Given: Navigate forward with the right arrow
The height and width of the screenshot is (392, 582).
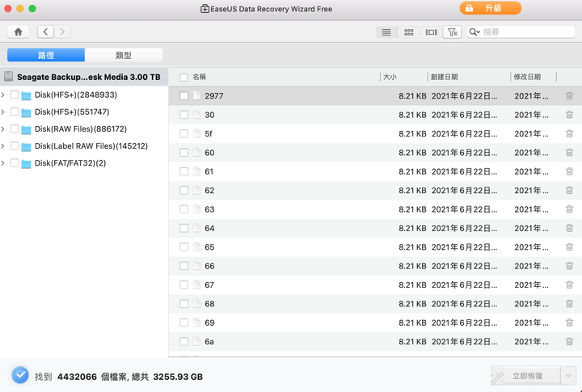Looking at the screenshot, I should click(62, 32).
